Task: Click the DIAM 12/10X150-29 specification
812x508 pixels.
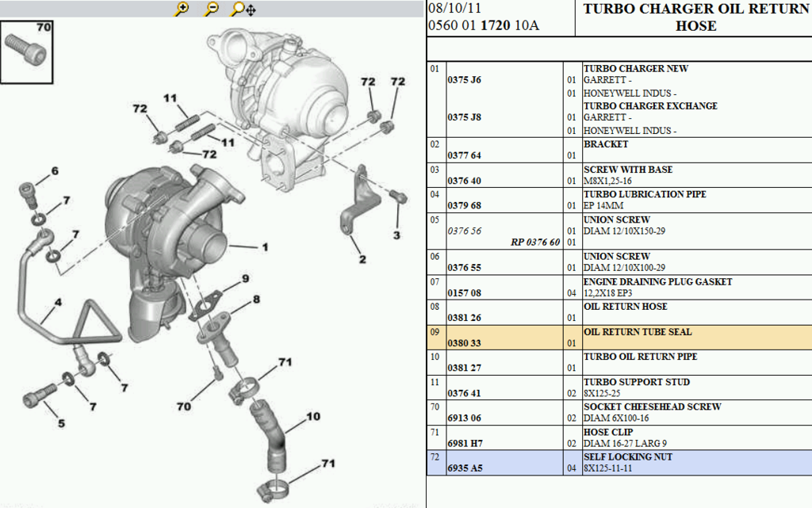Action: [x=625, y=231]
